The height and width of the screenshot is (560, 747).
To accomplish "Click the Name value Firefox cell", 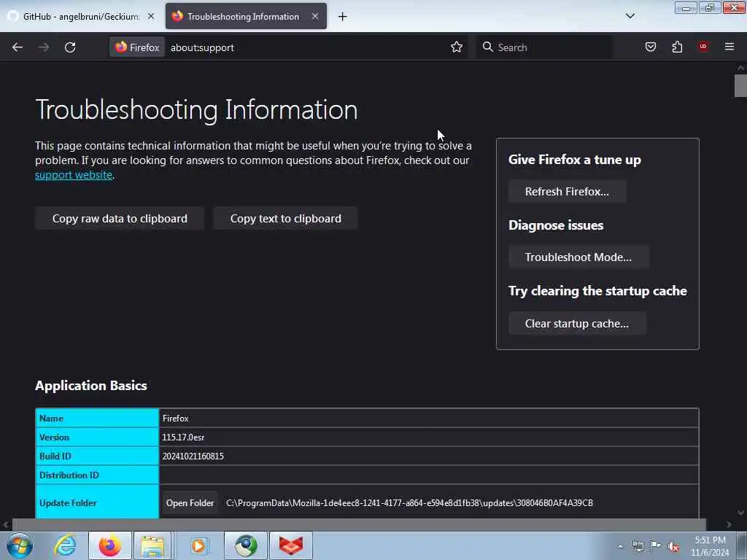I will coord(429,418).
